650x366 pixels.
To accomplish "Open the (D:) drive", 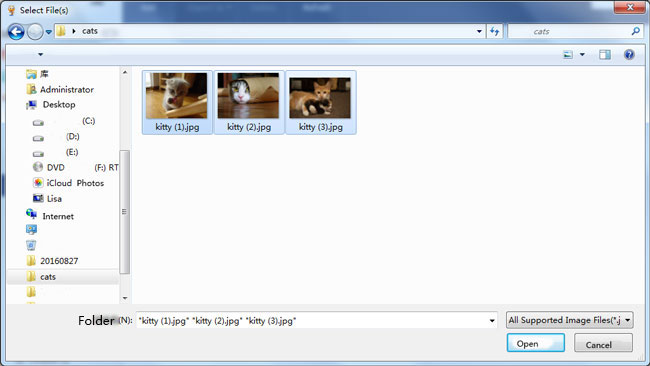I will [x=56, y=137].
